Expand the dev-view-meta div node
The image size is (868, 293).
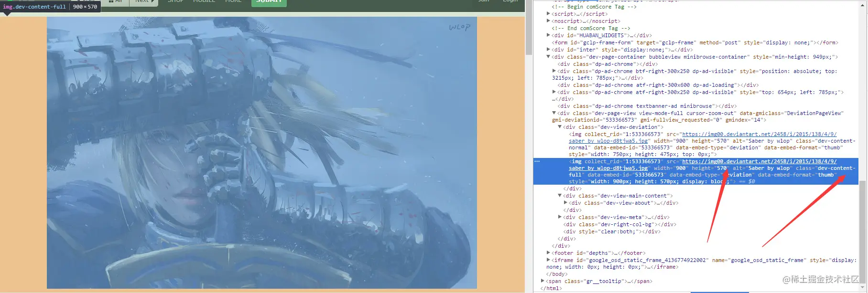560,217
